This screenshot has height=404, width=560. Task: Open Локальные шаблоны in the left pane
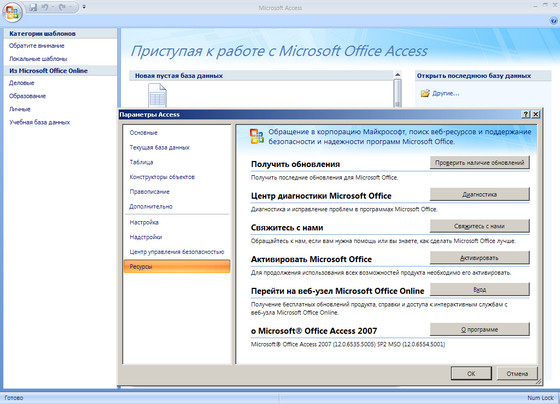[38, 59]
